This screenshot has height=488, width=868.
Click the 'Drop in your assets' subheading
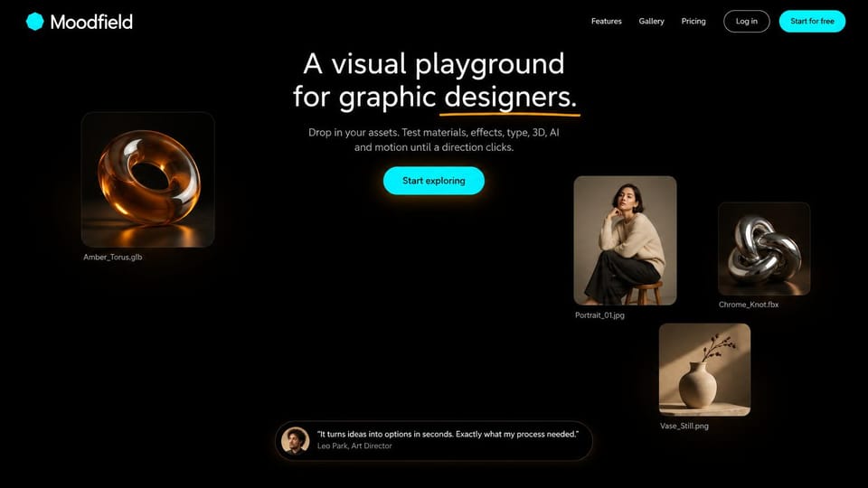(434, 140)
